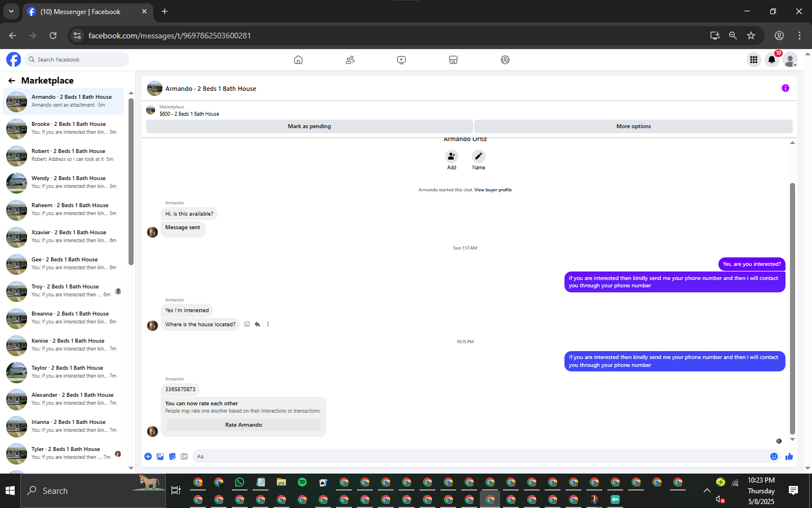The height and width of the screenshot is (508, 812).
Task: Show hidden system tray icons
Action: pyautogui.click(x=707, y=491)
